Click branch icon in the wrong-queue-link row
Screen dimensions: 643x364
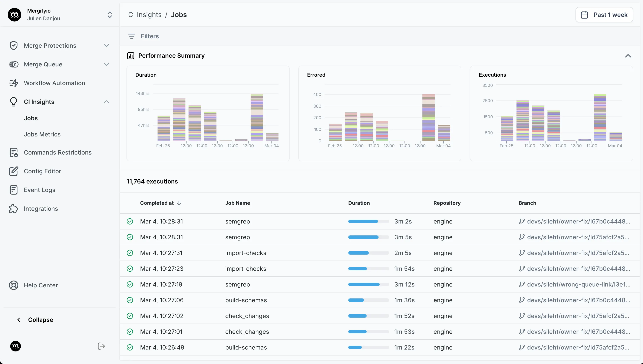pos(522,285)
